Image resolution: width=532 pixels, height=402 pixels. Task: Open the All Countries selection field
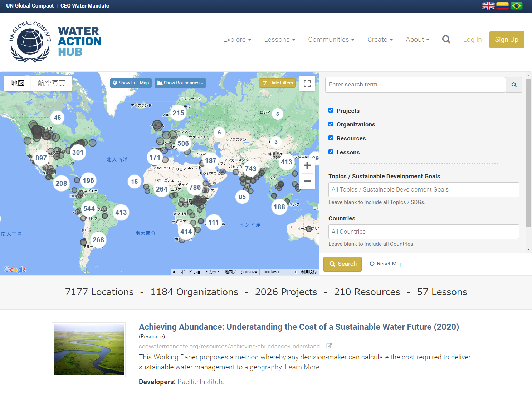(424, 232)
